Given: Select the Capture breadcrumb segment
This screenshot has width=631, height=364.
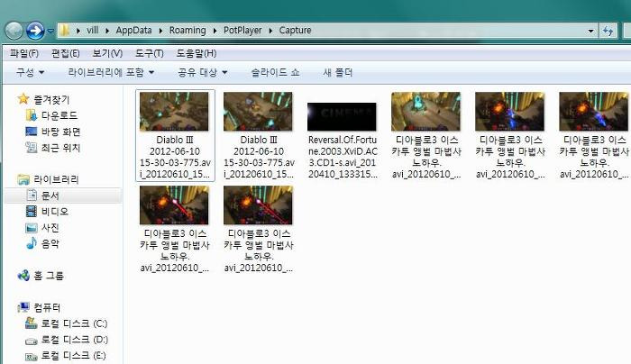Looking at the screenshot, I should pyautogui.click(x=295, y=30).
